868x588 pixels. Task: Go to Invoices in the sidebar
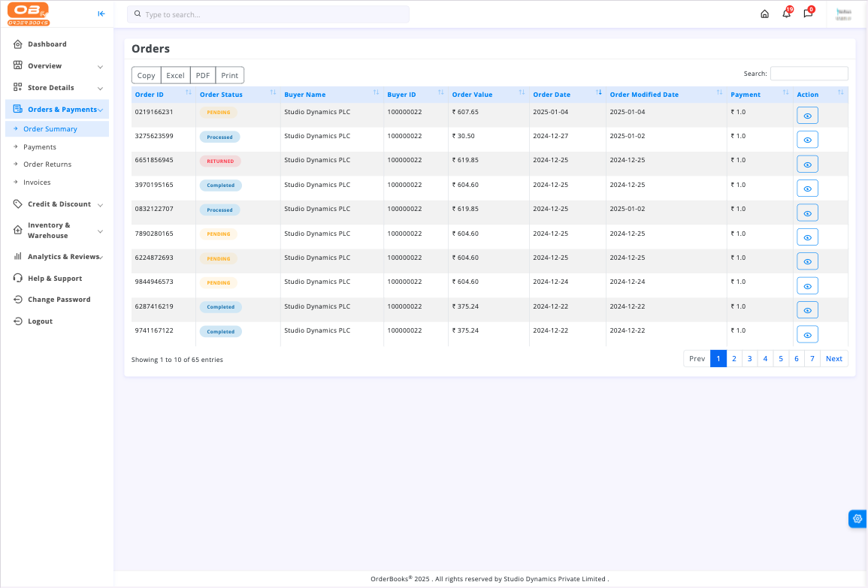[x=37, y=182]
